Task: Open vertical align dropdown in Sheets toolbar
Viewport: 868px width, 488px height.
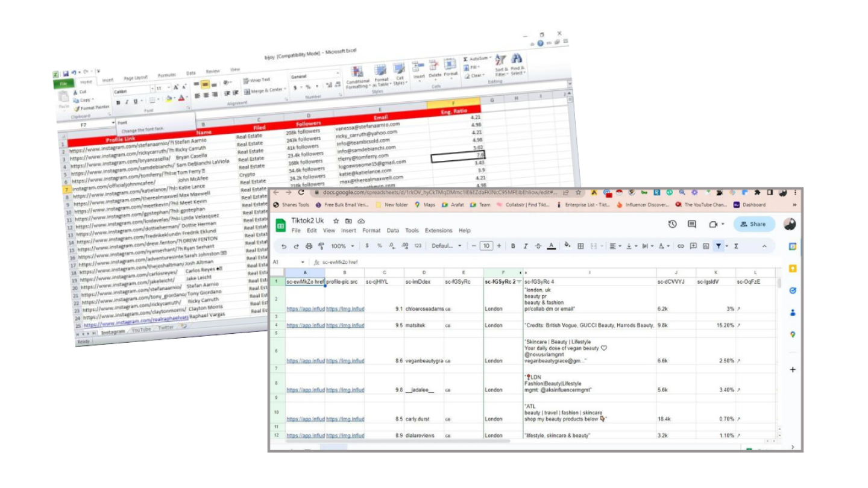Action: (x=632, y=246)
